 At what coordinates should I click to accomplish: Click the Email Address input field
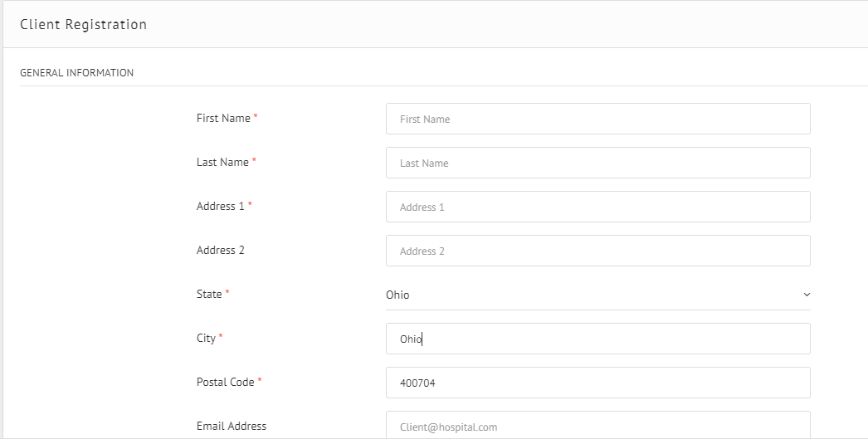coord(597,426)
